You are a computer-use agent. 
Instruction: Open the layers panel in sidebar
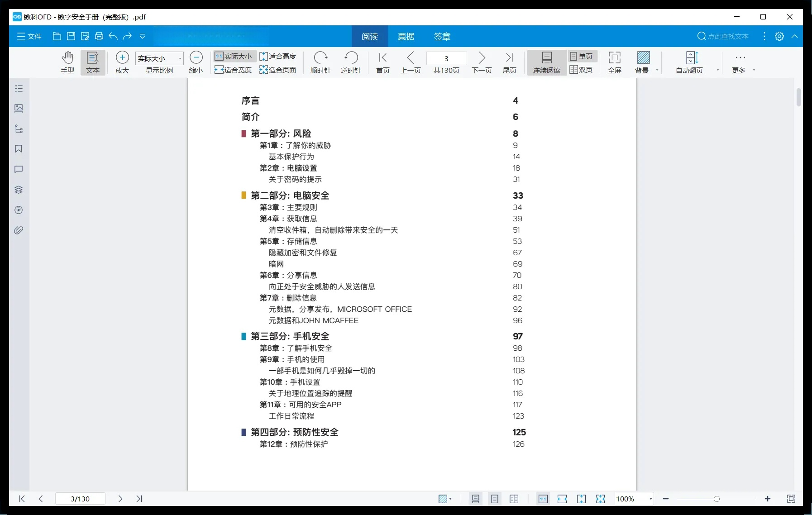pos(19,190)
